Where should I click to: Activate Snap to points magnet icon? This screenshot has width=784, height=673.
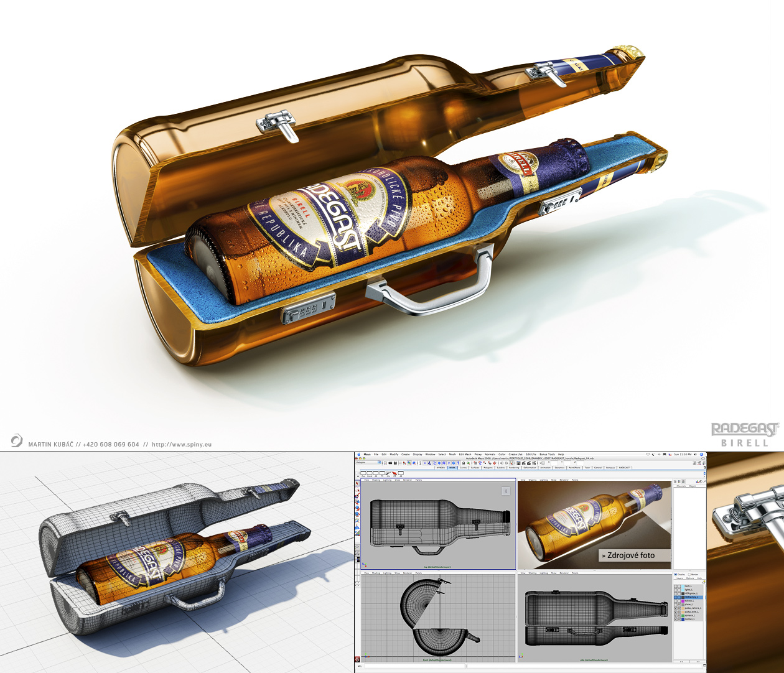tap(485, 463)
